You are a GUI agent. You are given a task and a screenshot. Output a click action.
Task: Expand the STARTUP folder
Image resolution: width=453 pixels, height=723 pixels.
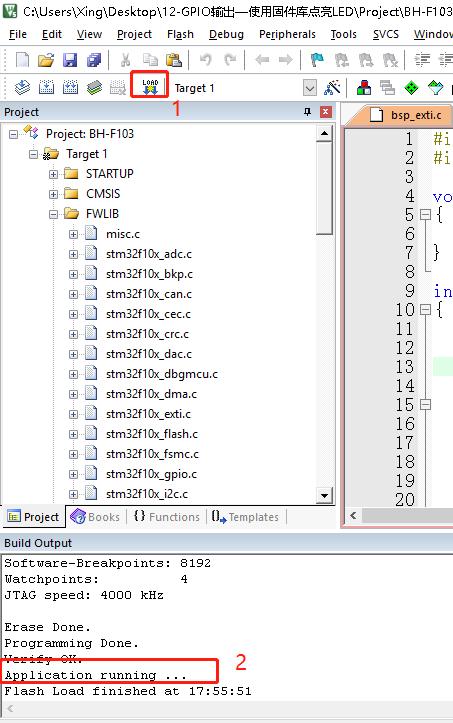(x=54, y=174)
